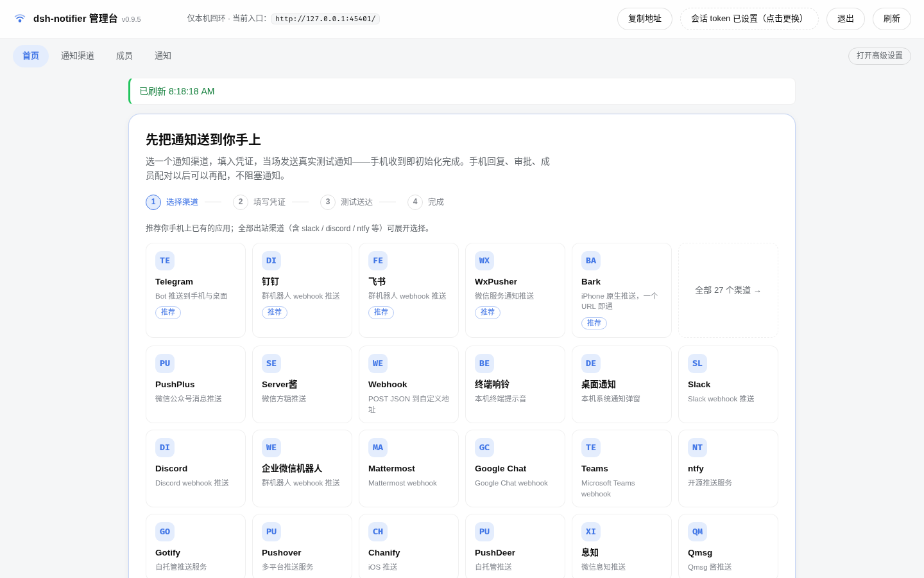
Task: Click the SE badge icon on Server酱 card
Action: pos(271,363)
